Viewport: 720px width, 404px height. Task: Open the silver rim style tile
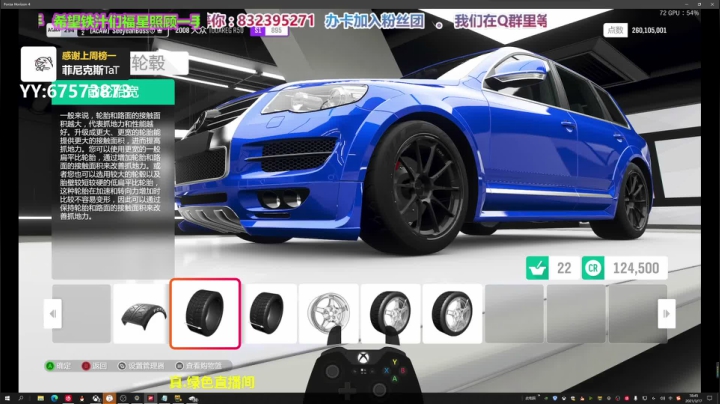(x=329, y=314)
